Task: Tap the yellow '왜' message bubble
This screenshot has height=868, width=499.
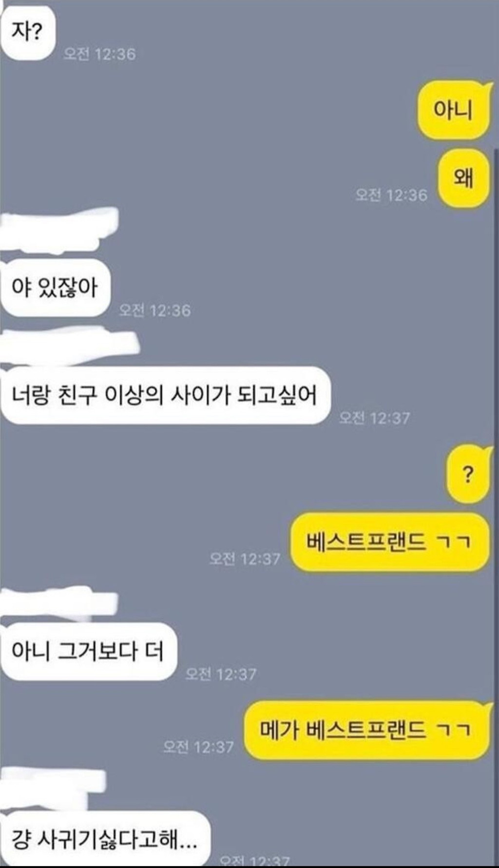Action: pos(463,178)
